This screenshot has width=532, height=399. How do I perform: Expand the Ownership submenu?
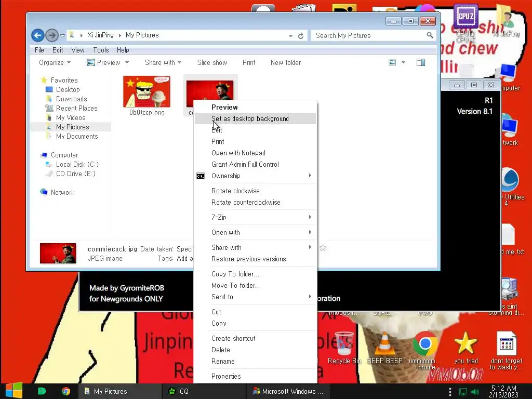pyautogui.click(x=255, y=176)
